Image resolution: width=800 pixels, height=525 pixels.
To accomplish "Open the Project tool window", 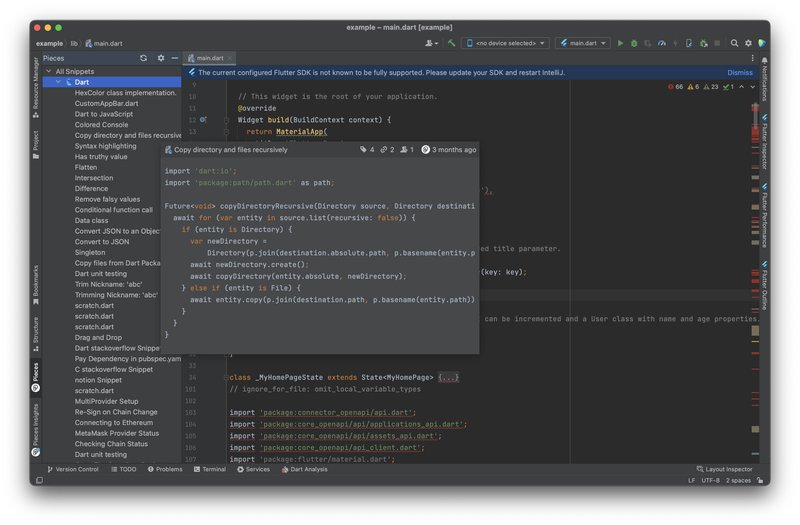I will point(36,144).
